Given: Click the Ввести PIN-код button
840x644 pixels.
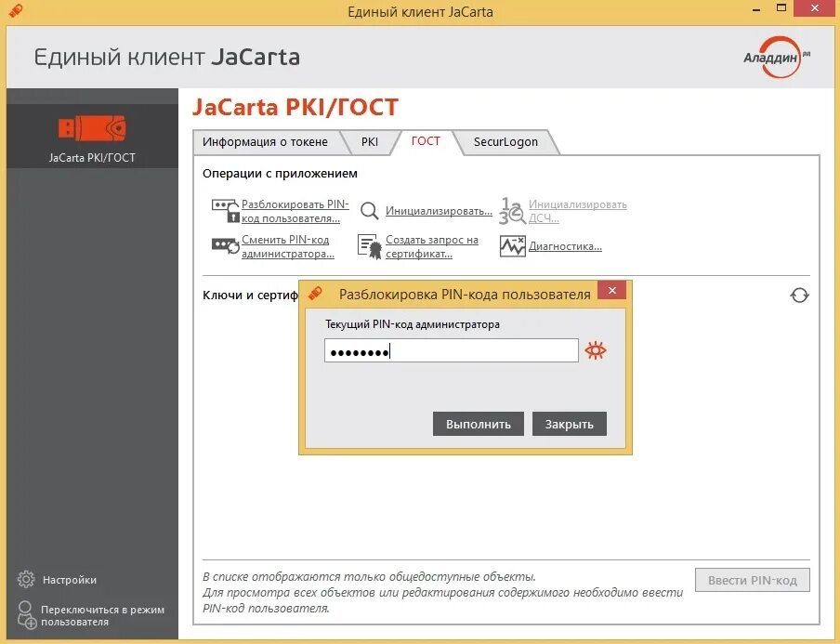Looking at the screenshot, I should click(x=752, y=580).
